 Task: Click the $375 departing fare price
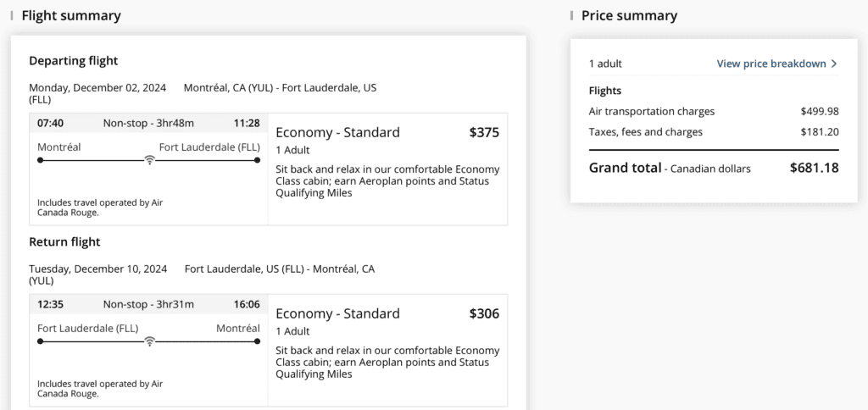coord(484,132)
